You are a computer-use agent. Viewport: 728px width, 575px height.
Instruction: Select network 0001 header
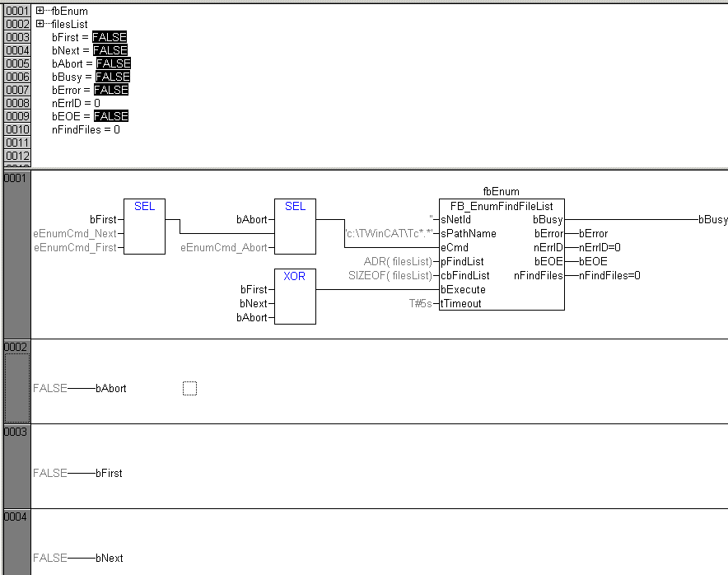tap(16, 254)
